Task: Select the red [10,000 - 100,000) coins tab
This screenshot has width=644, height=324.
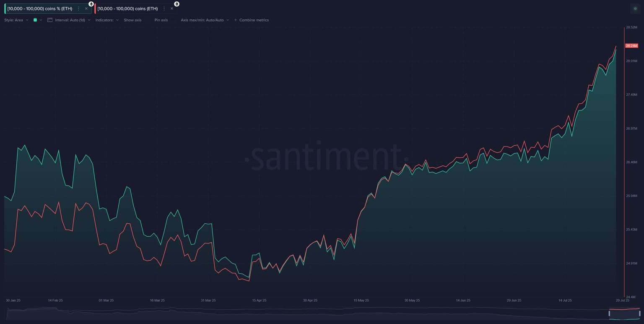Action: pyautogui.click(x=127, y=8)
